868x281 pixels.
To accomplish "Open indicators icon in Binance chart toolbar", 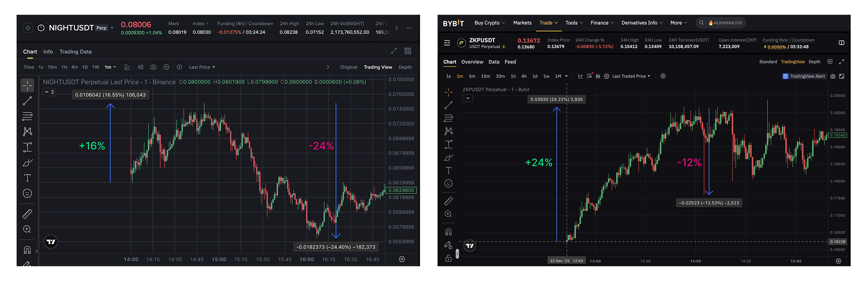I will (x=127, y=67).
